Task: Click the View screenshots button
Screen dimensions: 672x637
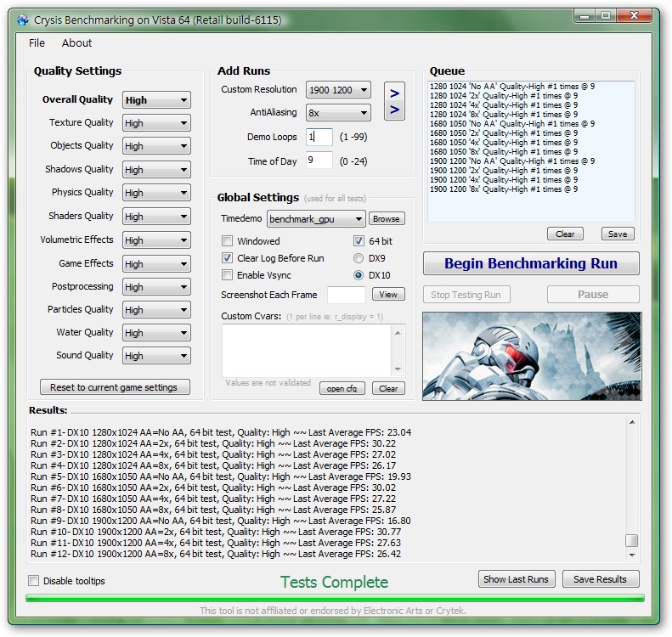Action: 388,295
